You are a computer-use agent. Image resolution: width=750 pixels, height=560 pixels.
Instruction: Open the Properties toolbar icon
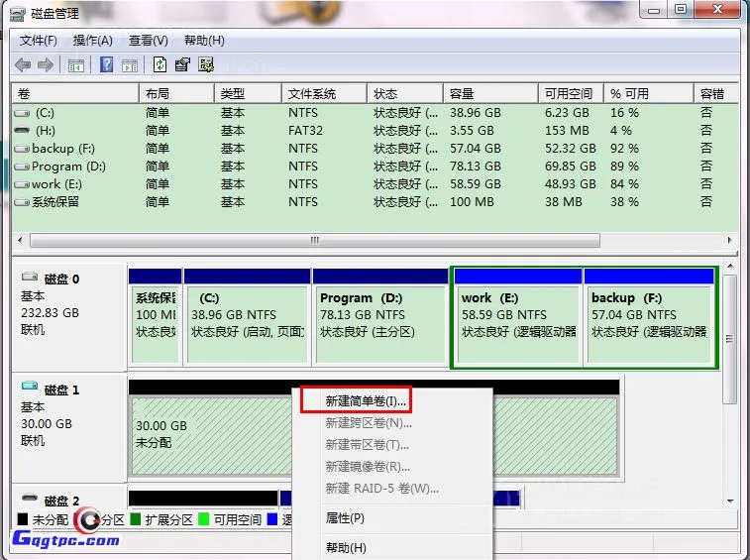click(182, 64)
